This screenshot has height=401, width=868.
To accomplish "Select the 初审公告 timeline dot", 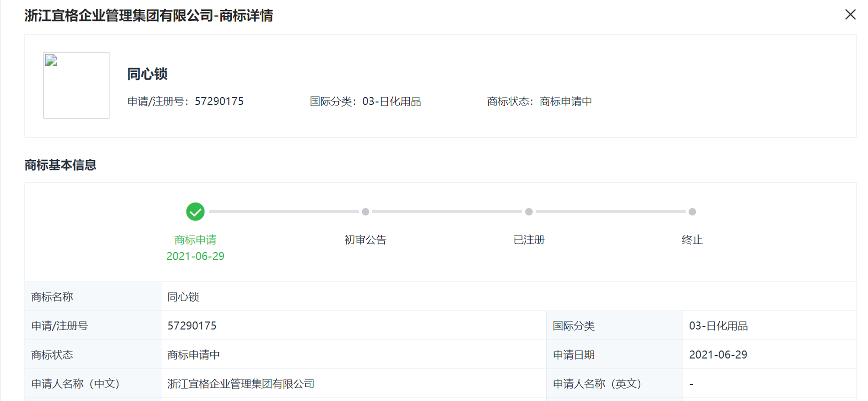I will (365, 211).
